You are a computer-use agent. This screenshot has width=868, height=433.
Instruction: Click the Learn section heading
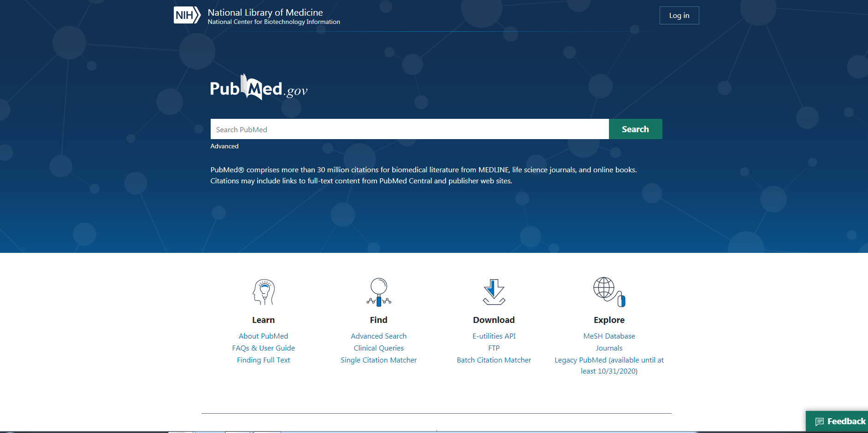tap(264, 320)
